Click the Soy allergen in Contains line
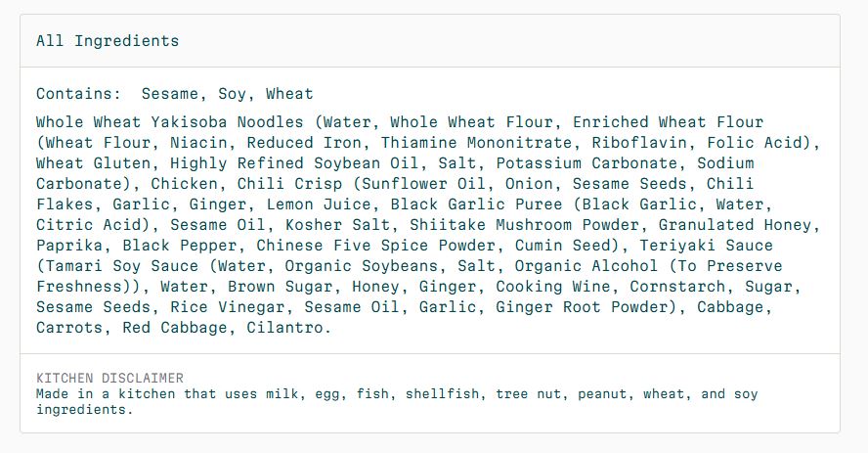868x453 pixels. click(x=232, y=94)
